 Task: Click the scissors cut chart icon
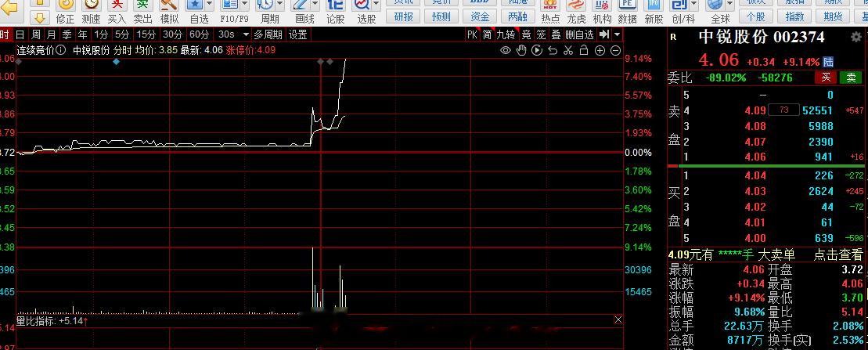[567, 50]
